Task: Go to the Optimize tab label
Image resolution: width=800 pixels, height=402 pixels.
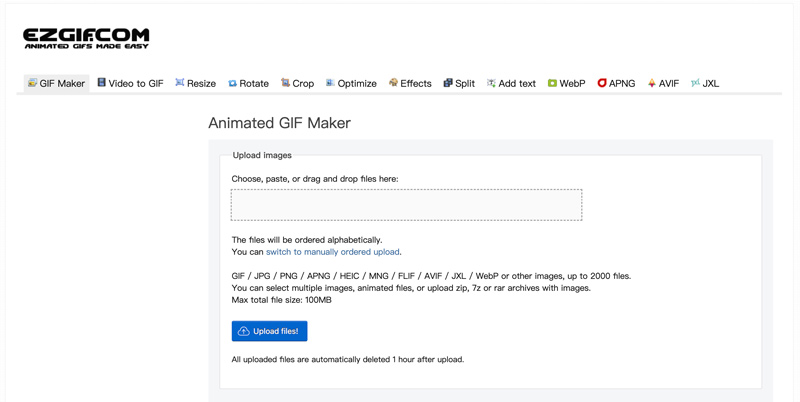Action: tap(357, 84)
